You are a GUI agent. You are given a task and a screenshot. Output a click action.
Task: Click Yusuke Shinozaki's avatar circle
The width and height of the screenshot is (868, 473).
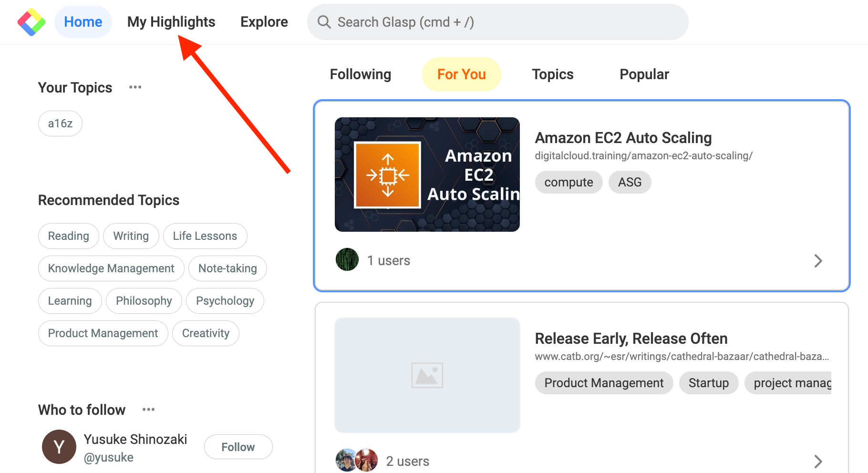pos(59,447)
